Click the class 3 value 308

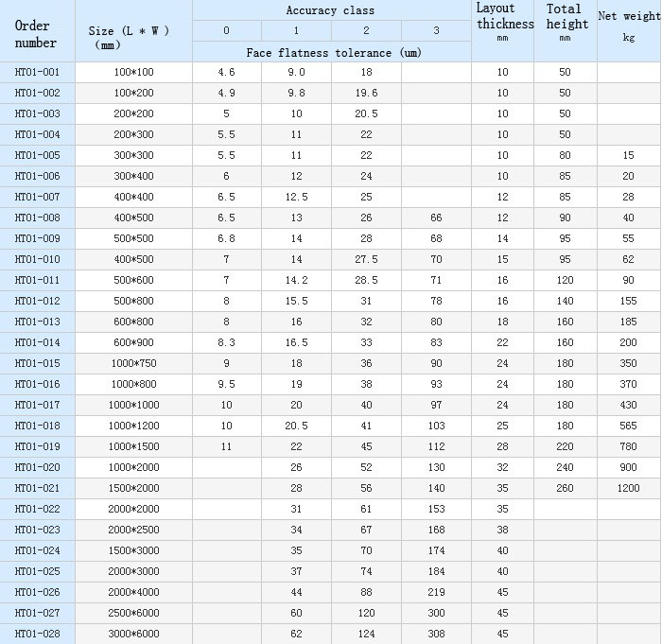[x=437, y=634]
